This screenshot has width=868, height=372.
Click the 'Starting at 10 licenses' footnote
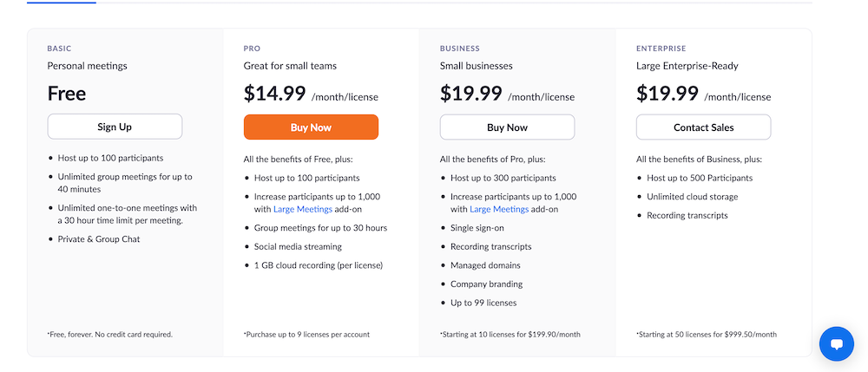[x=510, y=335]
